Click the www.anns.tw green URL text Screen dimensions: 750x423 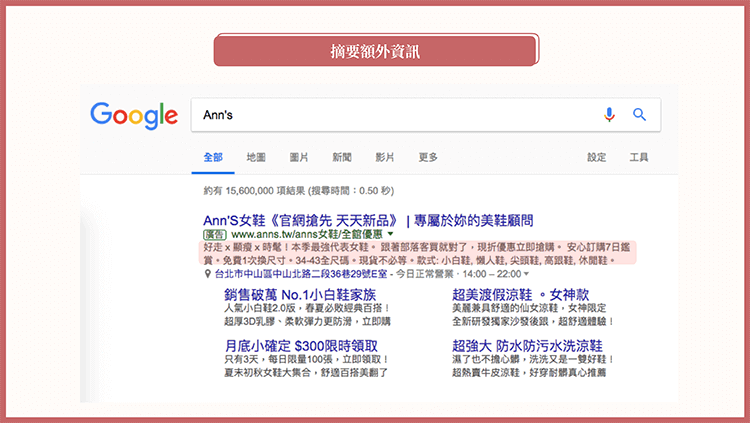tap(307, 234)
